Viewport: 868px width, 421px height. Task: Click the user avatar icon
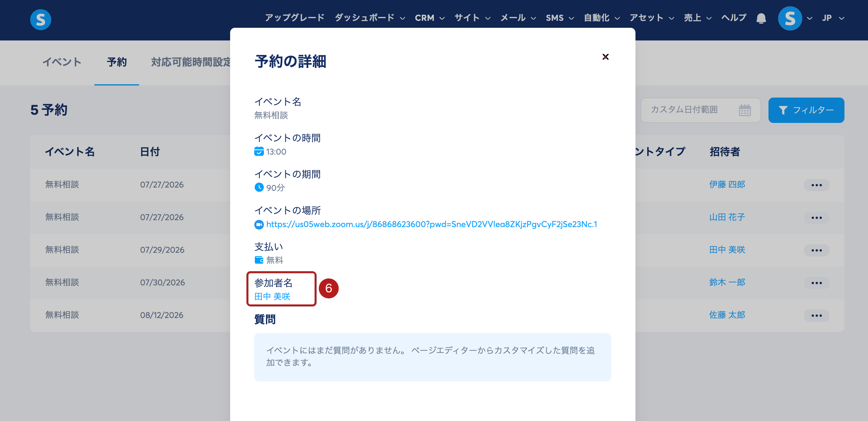pos(790,18)
